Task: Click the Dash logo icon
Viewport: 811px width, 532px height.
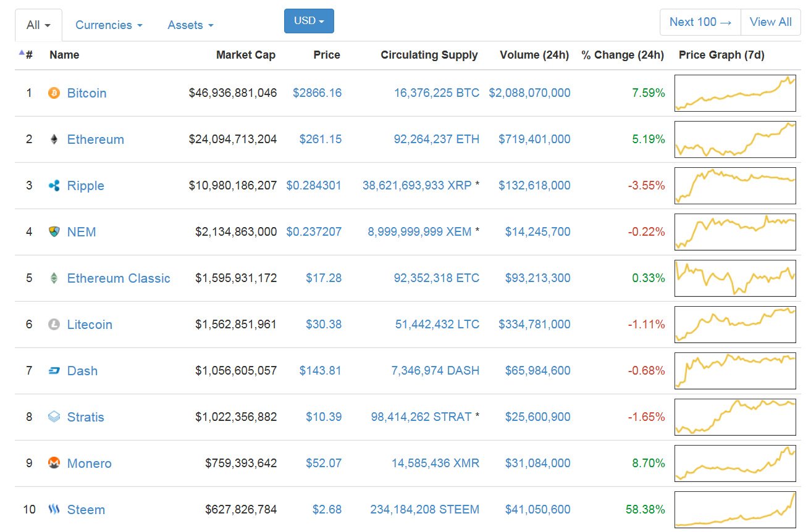Action: [54, 371]
